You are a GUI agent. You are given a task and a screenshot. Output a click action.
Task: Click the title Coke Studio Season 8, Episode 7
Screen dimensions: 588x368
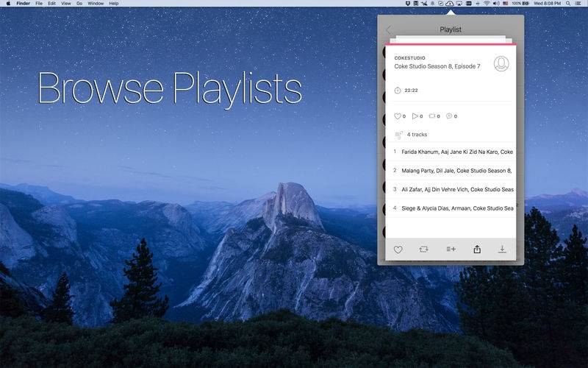(437, 66)
